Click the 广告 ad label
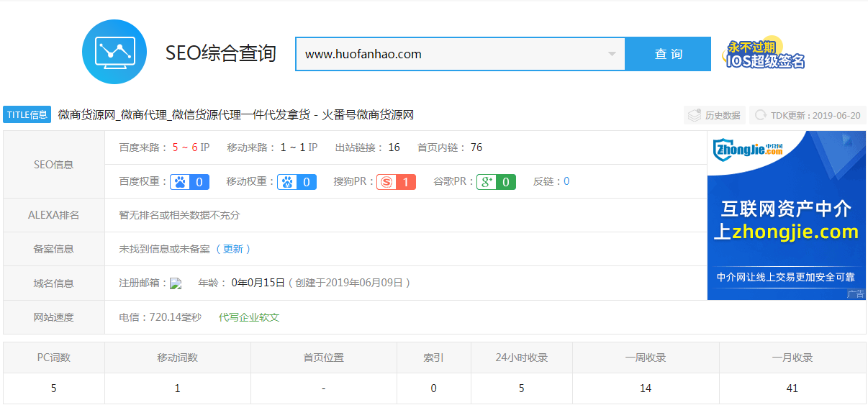 coord(856,294)
